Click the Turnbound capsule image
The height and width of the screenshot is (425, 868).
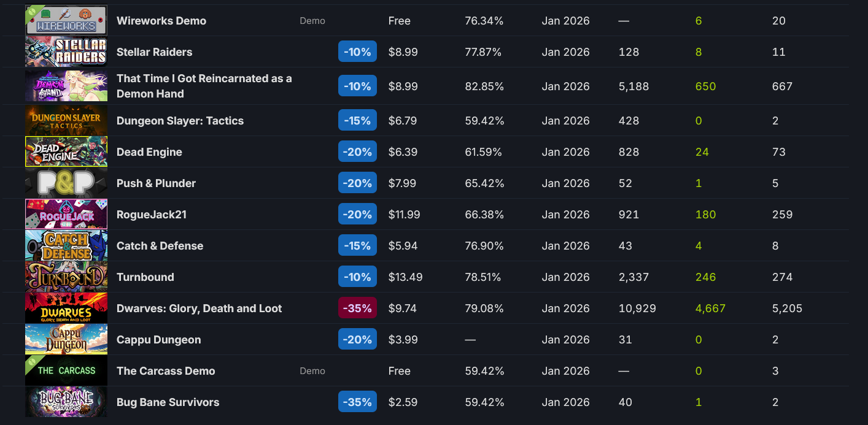[x=66, y=277]
